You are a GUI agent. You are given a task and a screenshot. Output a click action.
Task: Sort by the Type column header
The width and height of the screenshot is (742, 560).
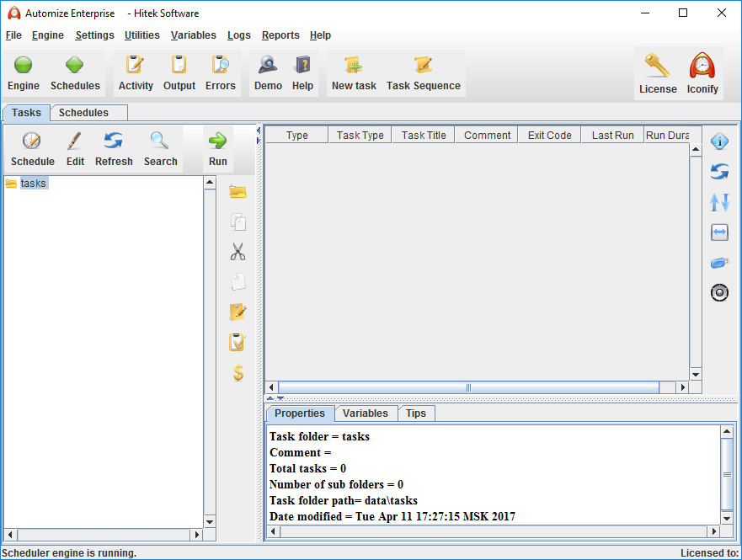pos(296,136)
